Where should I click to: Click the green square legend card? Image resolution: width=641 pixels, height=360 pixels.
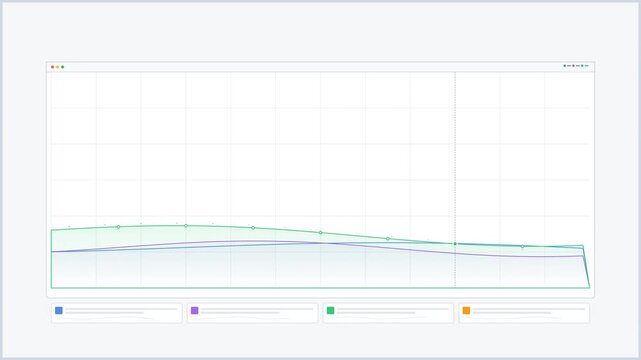tap(388, 313)
